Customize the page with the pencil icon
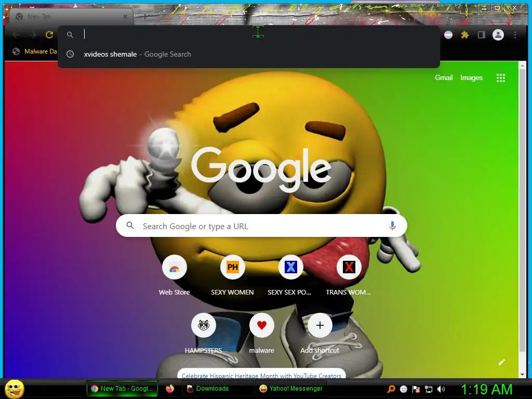Viewport: 532px width, 399px height. click(502, 362)
